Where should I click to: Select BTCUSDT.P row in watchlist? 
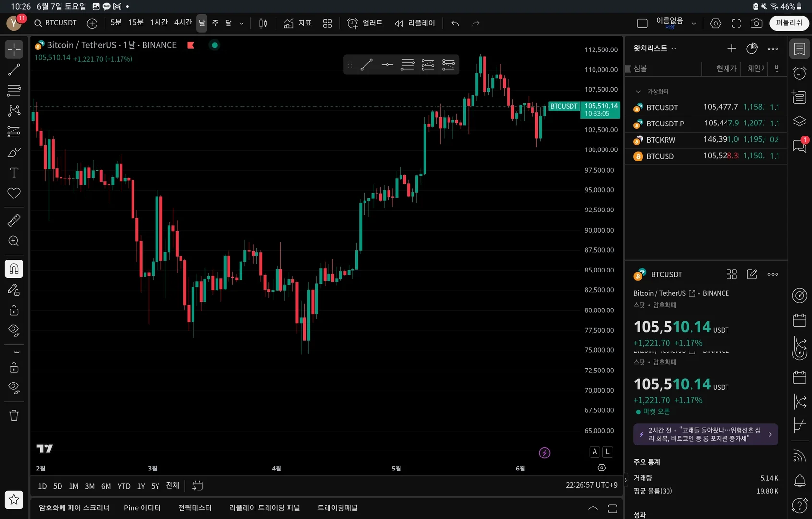(x=705, y=124)
